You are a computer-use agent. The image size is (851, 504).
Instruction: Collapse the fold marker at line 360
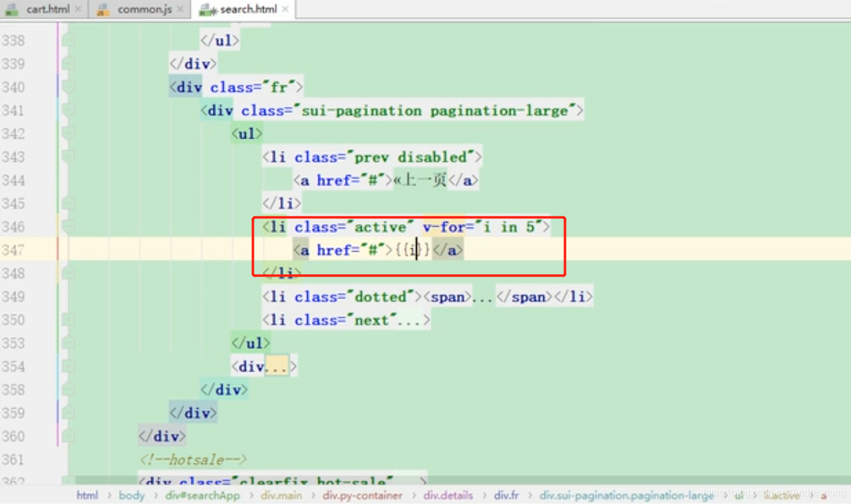[x=68, y=437]
